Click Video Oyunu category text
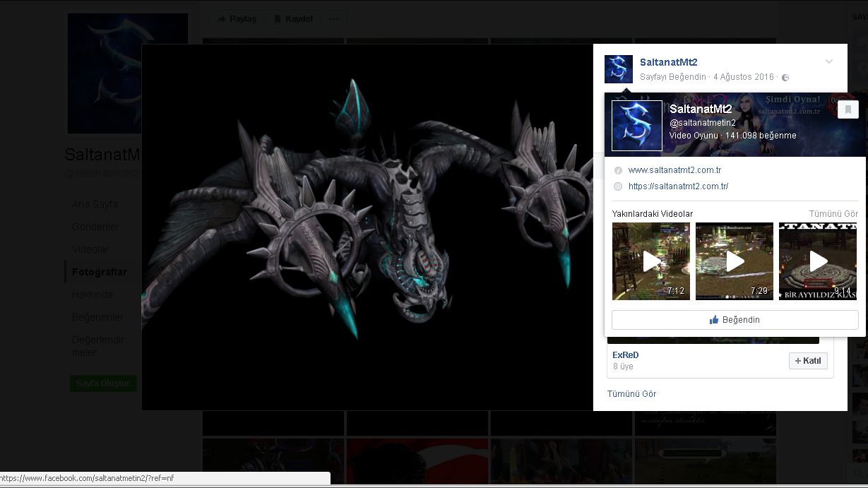The image size is (868, 488). click(694, 136)
